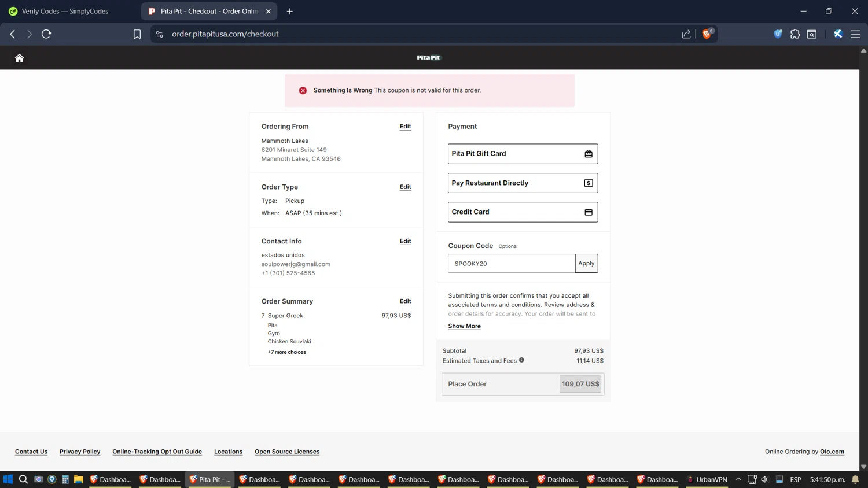
Task: Switch to Verify Codes SimplyCodes tab
Action: [65, 11]
